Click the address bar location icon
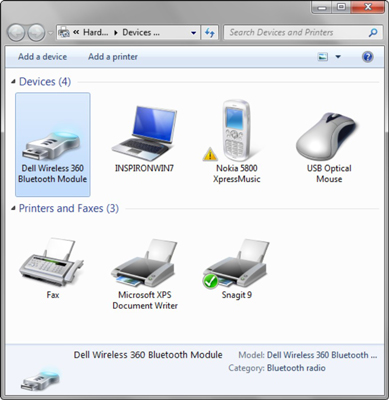The width and height of the screenshot is (389, 400). (x=64, y=33)
